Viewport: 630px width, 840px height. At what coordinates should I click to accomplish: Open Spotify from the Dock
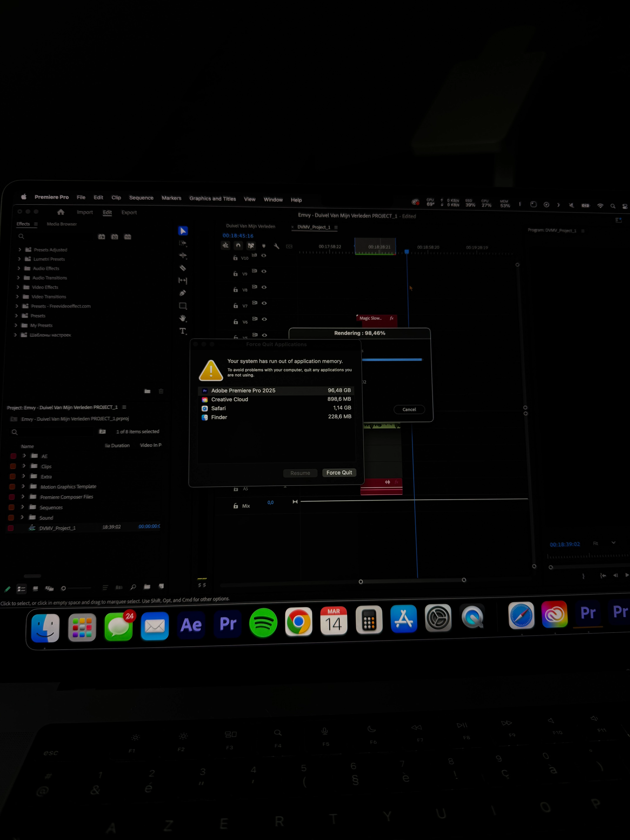click(x=263, y=623)
